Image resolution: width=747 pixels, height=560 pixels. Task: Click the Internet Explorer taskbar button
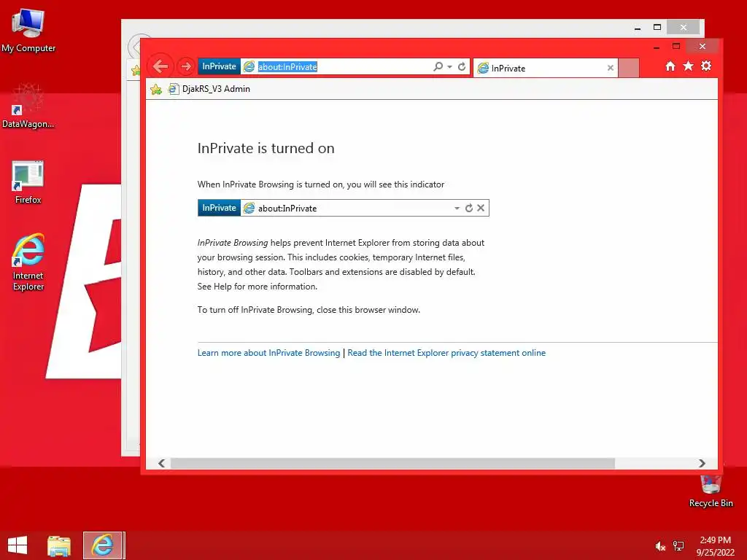(x=104, y=545)
